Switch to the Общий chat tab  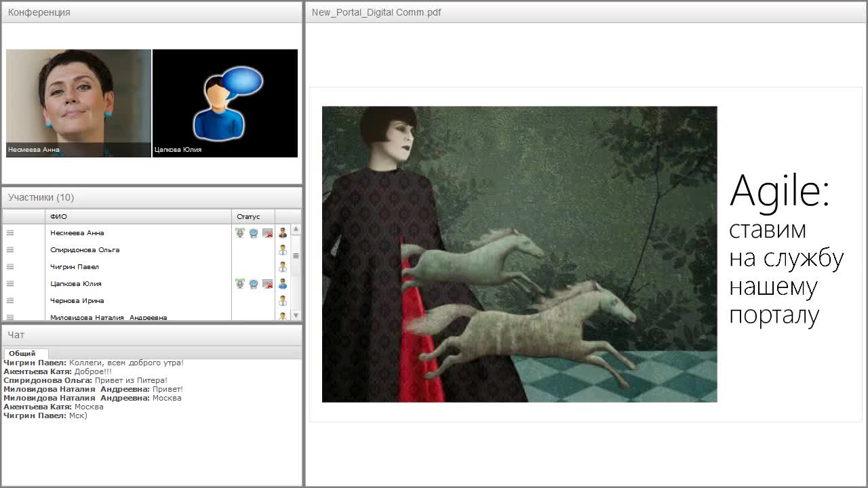22,353
